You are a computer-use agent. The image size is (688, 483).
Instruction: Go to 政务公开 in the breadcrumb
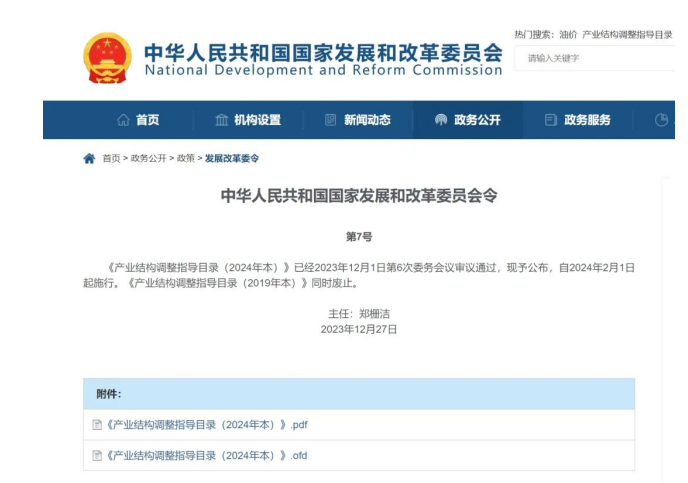(149, 158)
